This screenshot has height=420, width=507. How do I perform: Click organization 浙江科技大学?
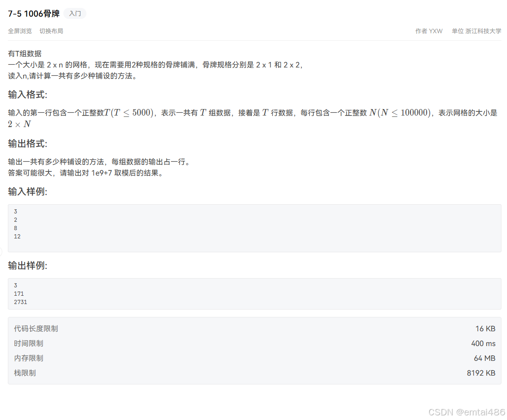[483, 31]
